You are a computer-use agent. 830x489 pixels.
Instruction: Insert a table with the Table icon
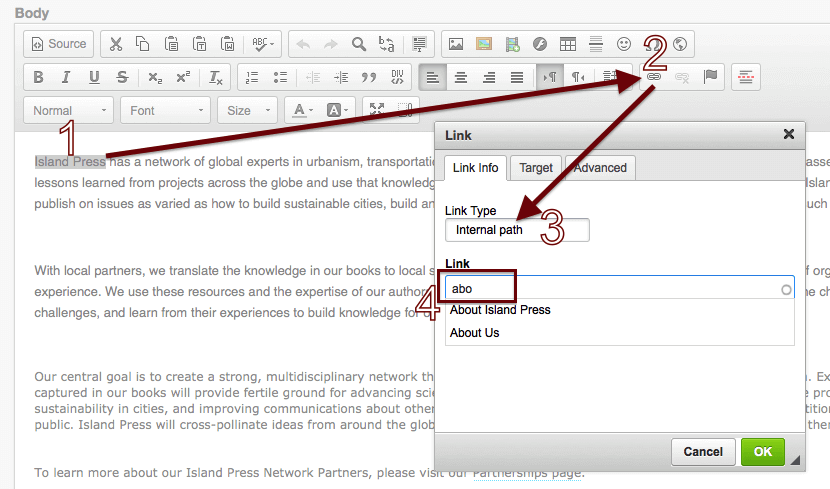coord(568,44)
